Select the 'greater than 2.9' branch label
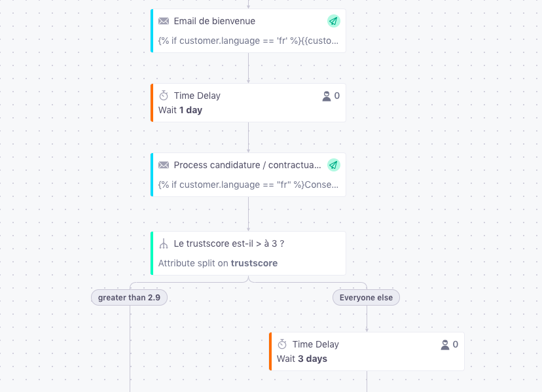542x392 pixels. 129,298
